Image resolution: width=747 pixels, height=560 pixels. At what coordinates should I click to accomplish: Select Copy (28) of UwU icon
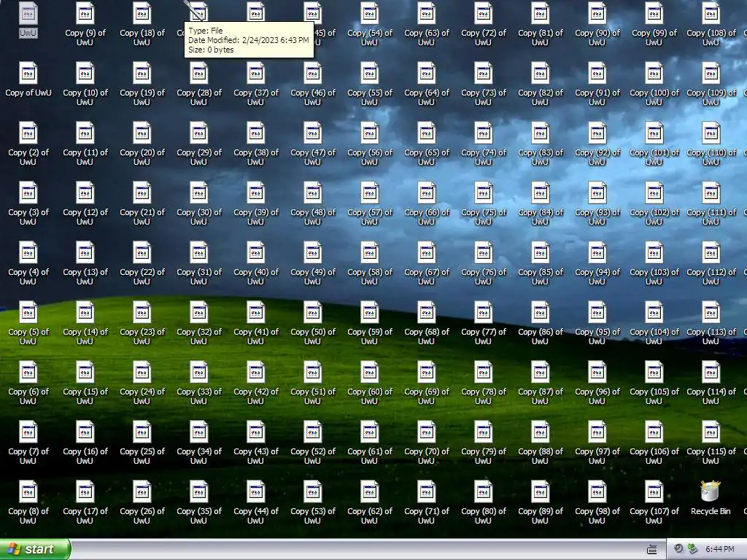click(198, 74)
